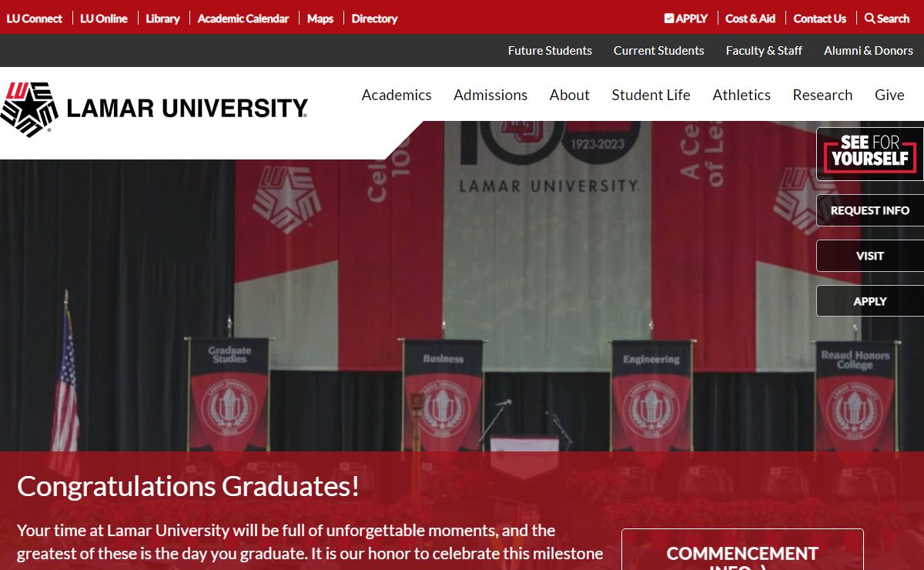Select the Current Students audience link
This screenshot has height=570, width=924.
pos(659,50)
